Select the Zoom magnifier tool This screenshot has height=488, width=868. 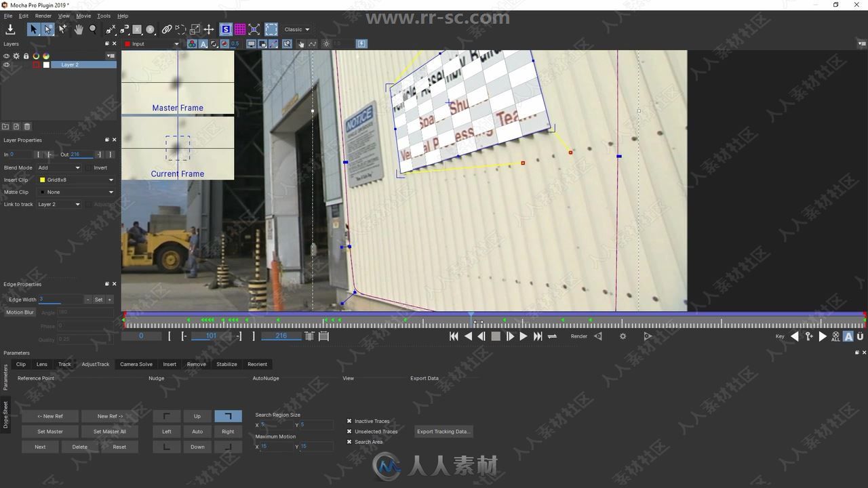point(93,29)
